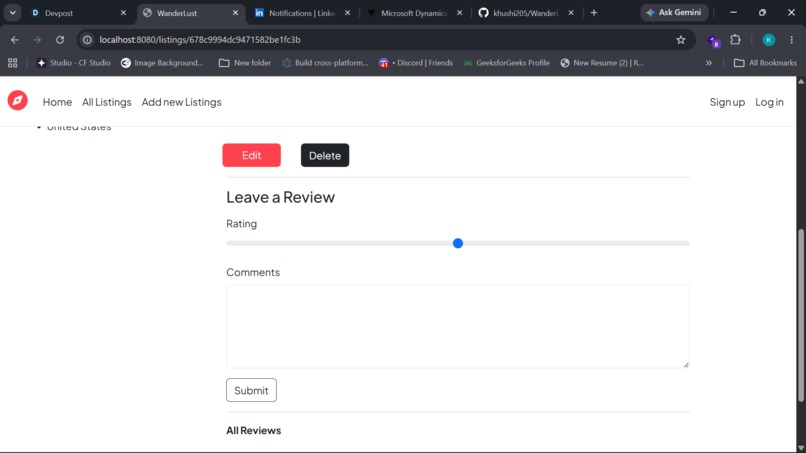Click Sign up in navbar

(727, 102)
